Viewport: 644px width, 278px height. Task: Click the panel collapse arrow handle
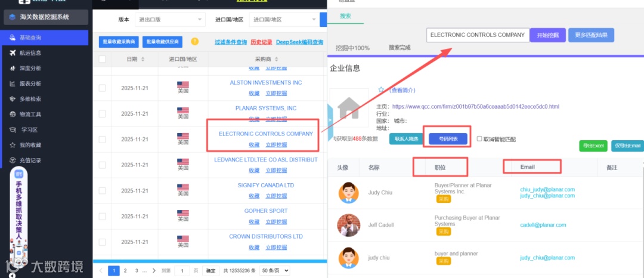[x=330, y=119]
